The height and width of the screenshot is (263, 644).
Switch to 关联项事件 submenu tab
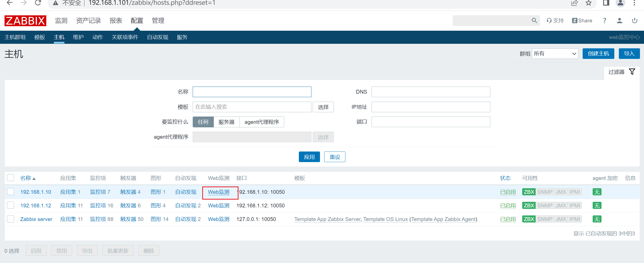point(125,37)
